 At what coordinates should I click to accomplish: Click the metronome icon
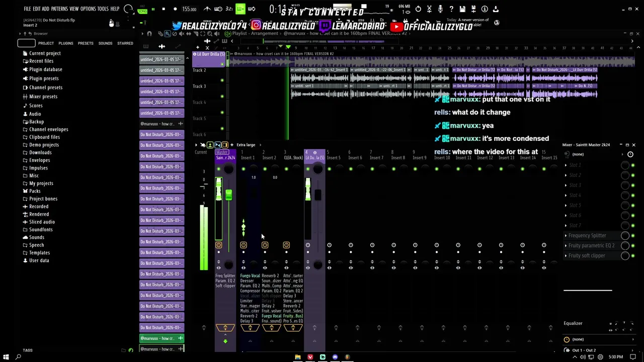(207, 9)
